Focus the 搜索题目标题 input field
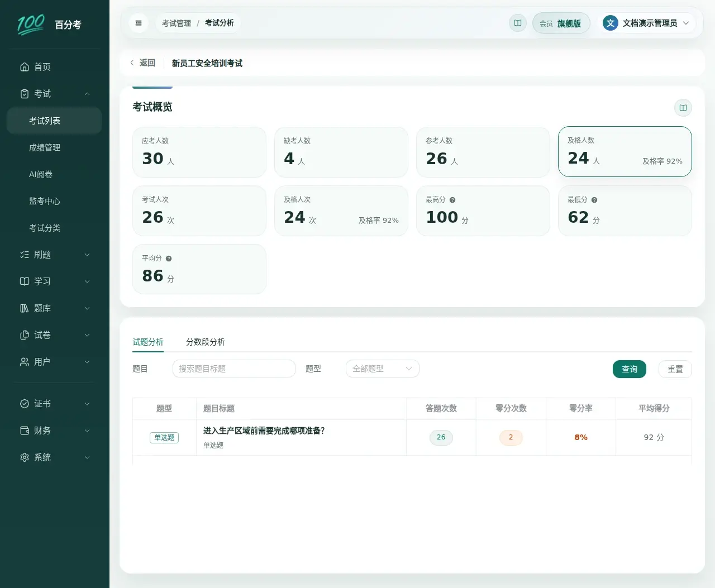715x588 pixels. [234, 369]
